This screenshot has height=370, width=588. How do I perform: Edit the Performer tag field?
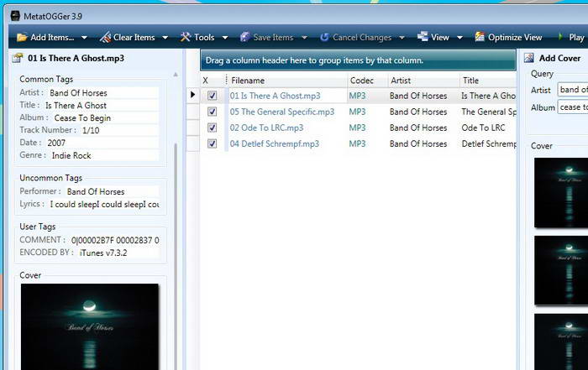(112, 192)
